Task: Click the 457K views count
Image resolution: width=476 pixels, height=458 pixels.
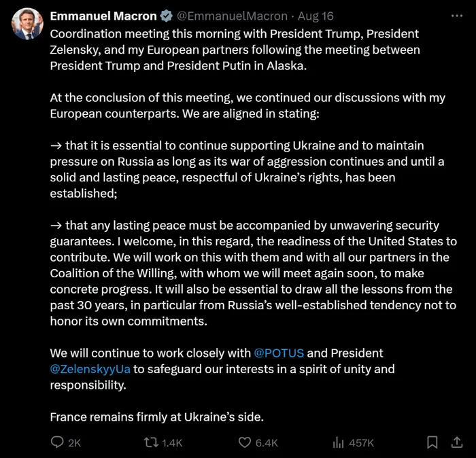Action: (362, 443)
